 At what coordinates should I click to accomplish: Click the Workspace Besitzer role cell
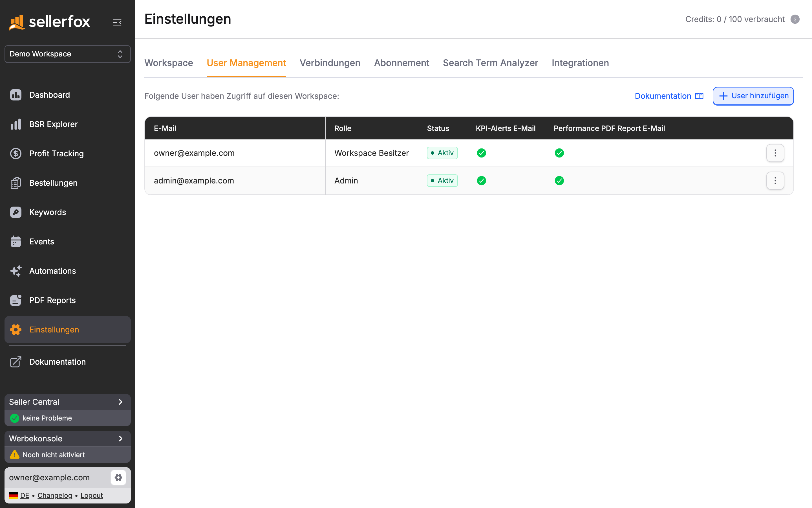tap(371, 153)
